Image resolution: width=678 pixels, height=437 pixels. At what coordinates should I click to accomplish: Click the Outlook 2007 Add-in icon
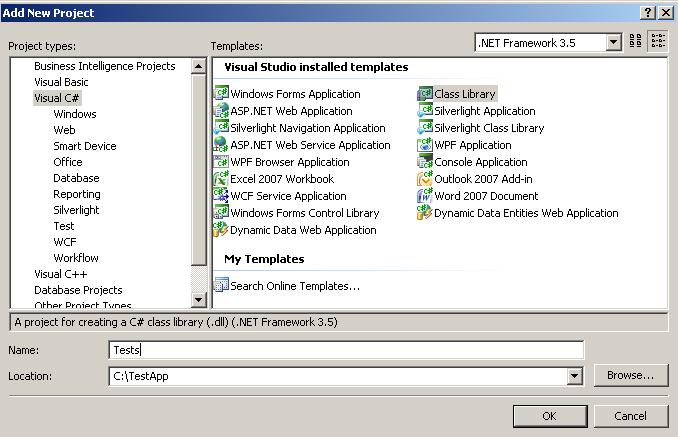tap(425, 179)
